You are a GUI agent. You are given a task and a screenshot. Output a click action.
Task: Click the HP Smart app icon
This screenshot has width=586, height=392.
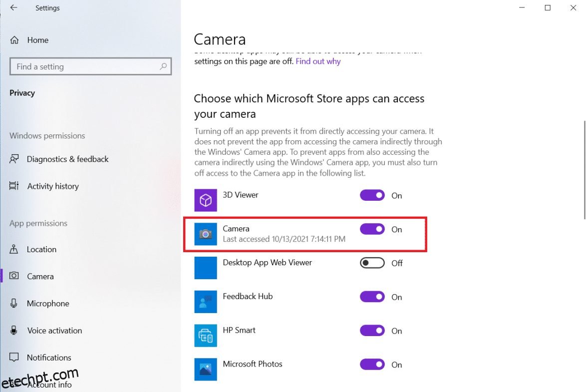tap(206, 336)
